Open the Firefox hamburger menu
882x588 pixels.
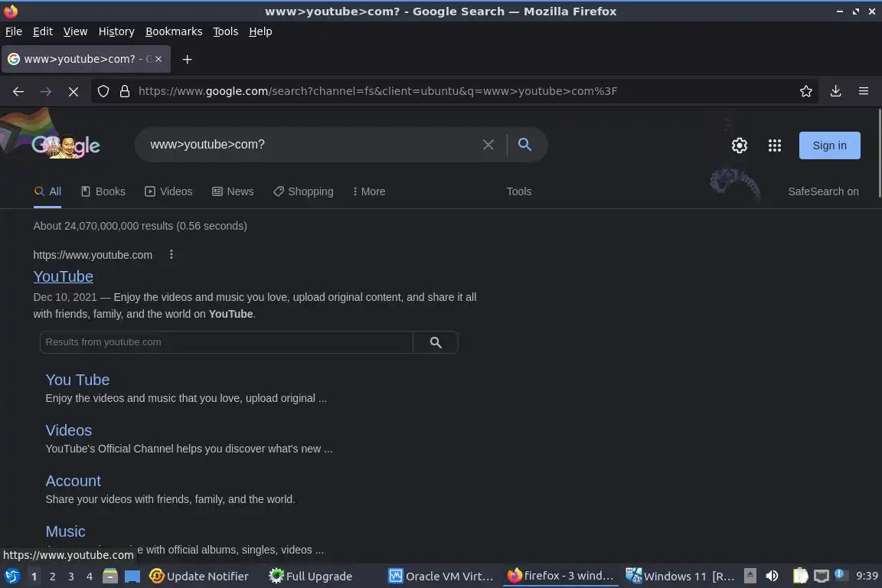point(864,91)
